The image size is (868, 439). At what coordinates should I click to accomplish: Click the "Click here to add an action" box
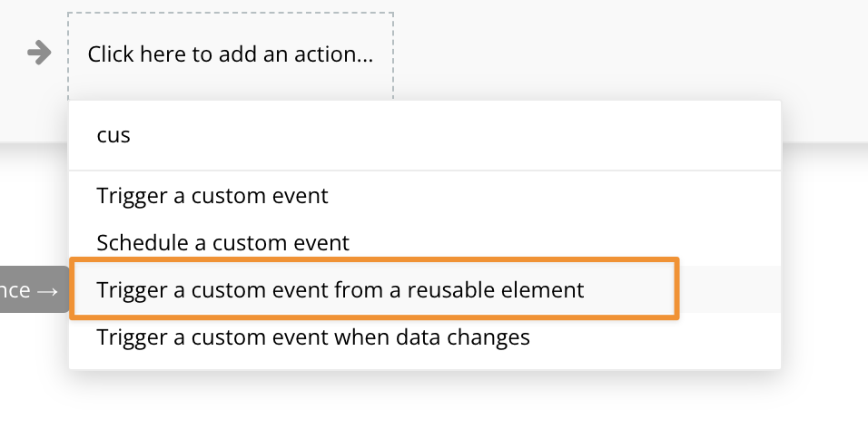230,54
